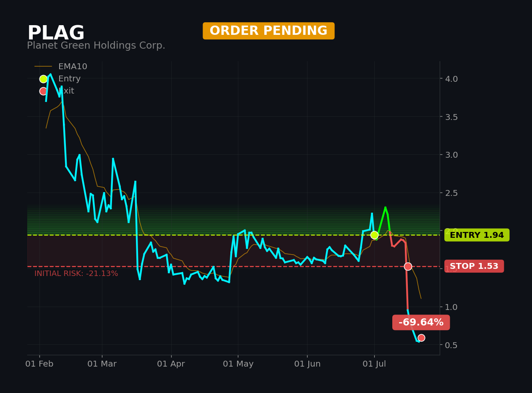This screenshot has height=393, width=532.
Task: Click the 01 Jun x-axis label
Action: tap(308, 364)
